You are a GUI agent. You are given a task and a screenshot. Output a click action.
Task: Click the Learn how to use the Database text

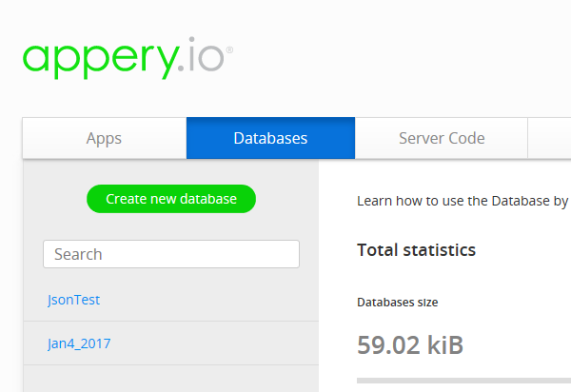point(463,201)
